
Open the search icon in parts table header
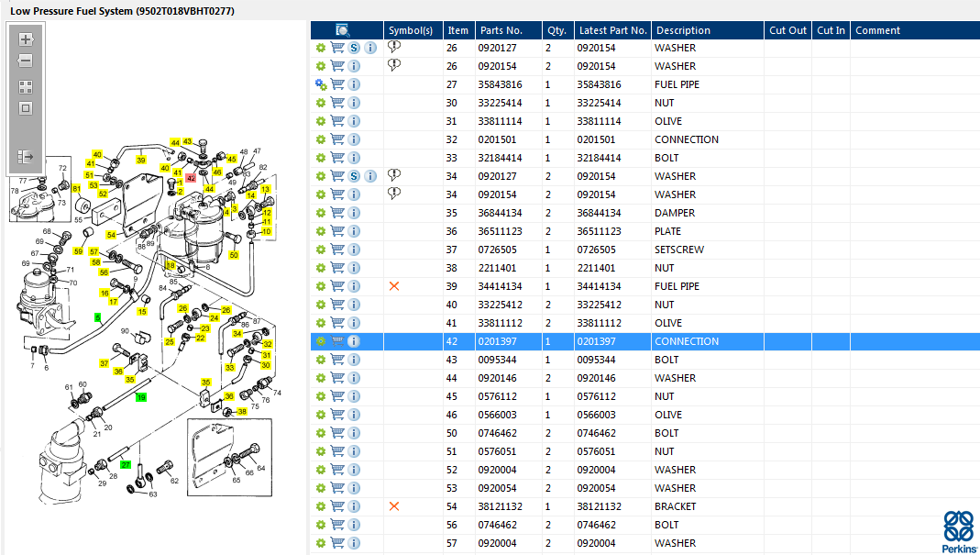pyautogui.click(x=343, y=30)
